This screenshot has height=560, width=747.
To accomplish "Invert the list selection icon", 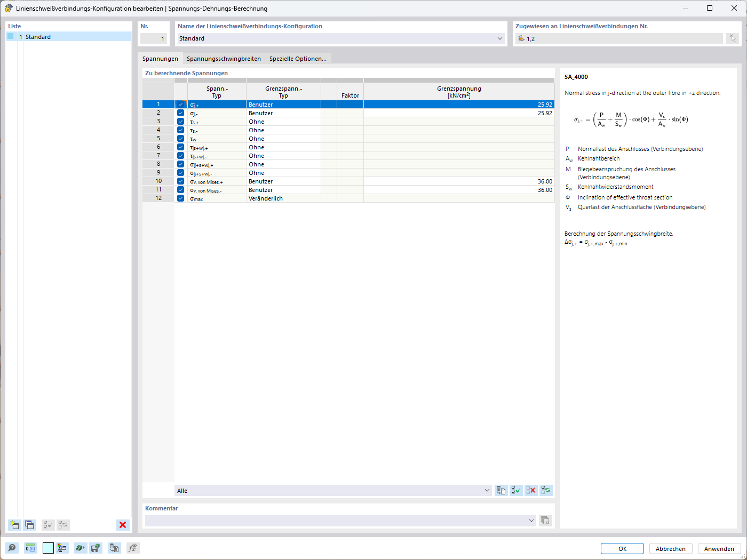I will click(63, 525).
